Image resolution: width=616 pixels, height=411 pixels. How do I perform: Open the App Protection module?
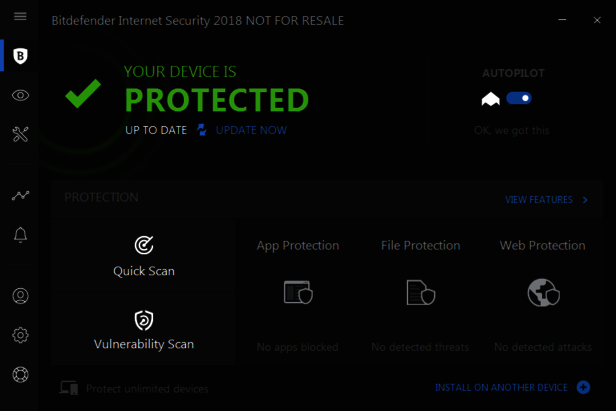(298, 292)
